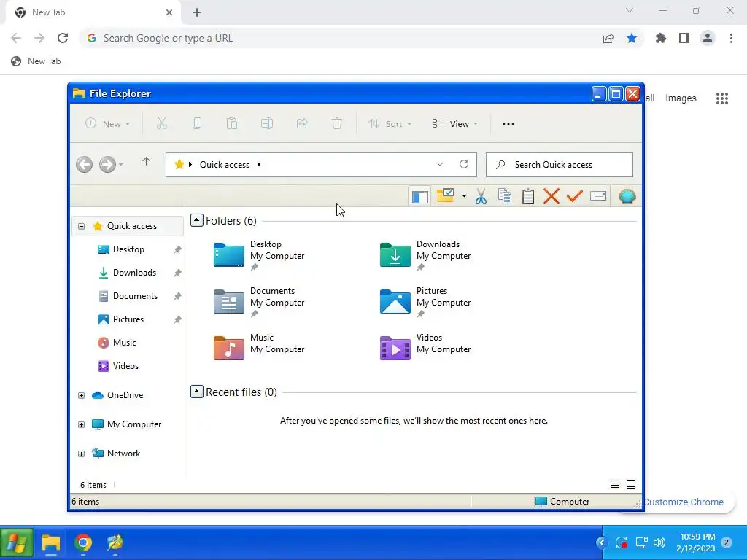Reload the page in Chrome
The image size is (747, 560).
pos(63,38)
